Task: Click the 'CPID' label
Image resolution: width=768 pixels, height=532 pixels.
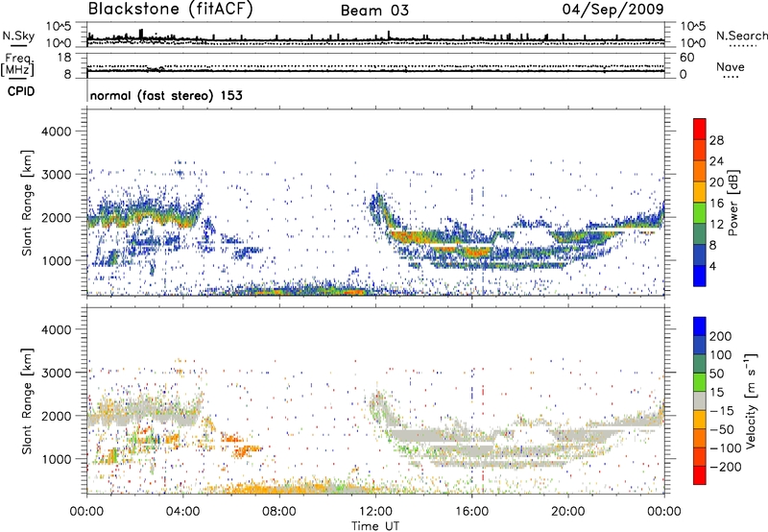Action: pyautogui.click(x=21, y=91)
